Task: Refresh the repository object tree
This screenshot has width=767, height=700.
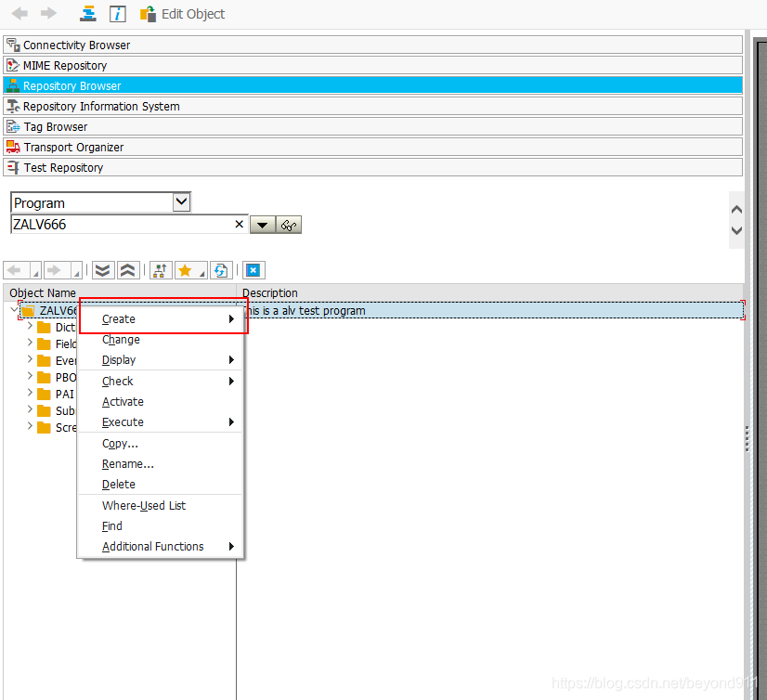Action: click(219, 269)
